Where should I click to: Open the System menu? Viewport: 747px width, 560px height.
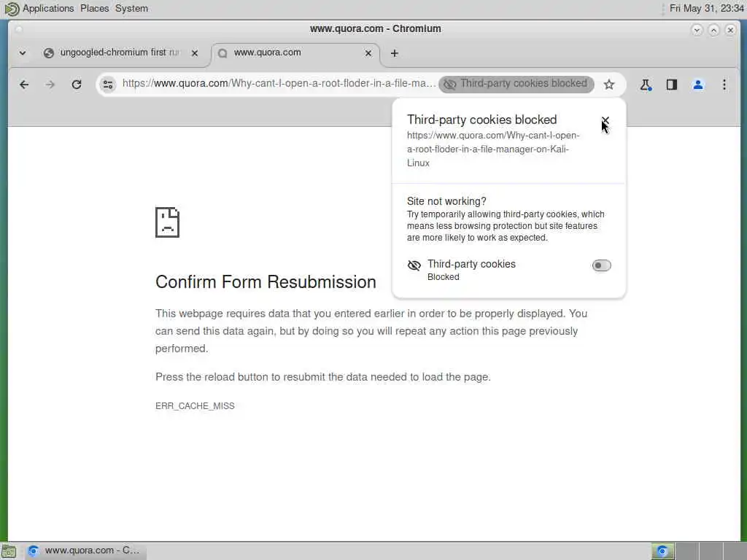pyautogui.click(x=131, y=8)
